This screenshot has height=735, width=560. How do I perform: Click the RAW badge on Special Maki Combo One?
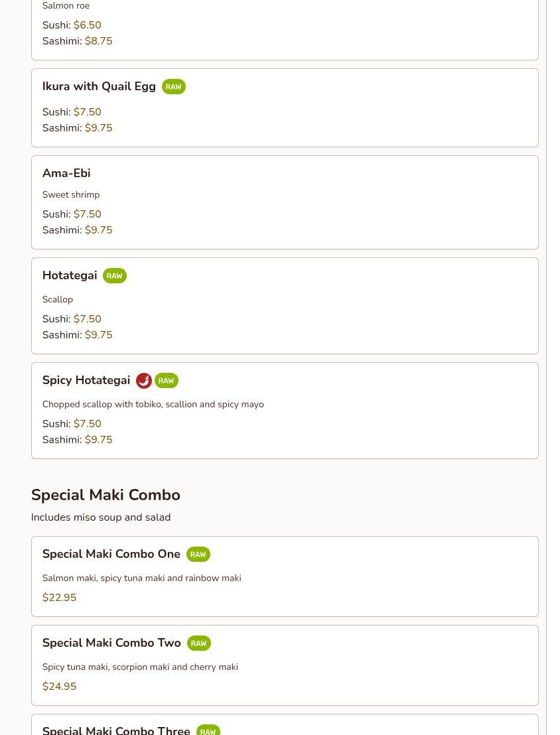(198, 555)
